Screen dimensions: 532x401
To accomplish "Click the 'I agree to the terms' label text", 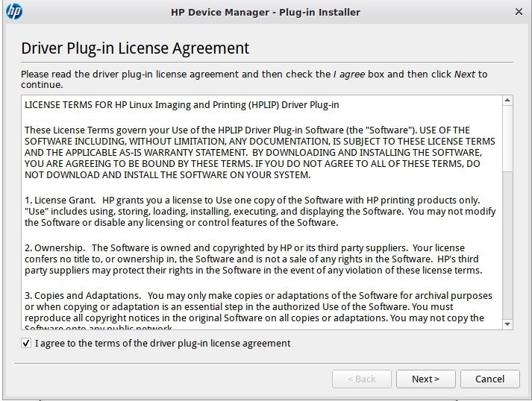I will click(163, 344).
